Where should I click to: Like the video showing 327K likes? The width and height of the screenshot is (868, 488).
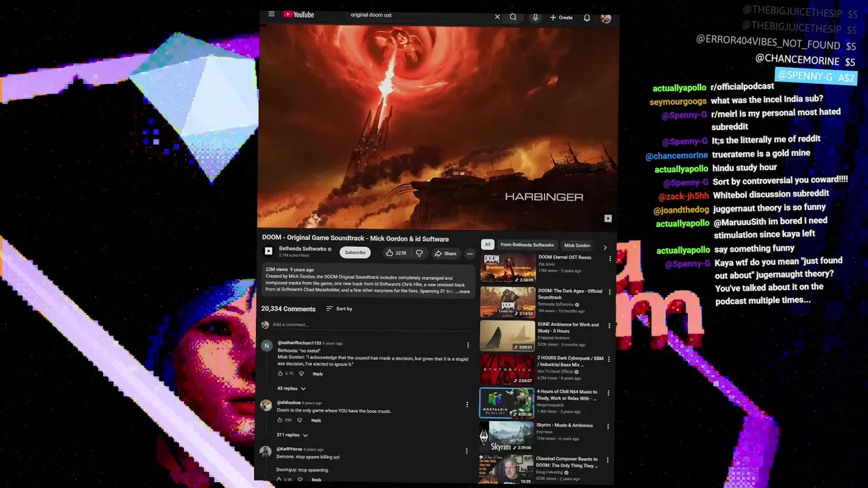396,253
